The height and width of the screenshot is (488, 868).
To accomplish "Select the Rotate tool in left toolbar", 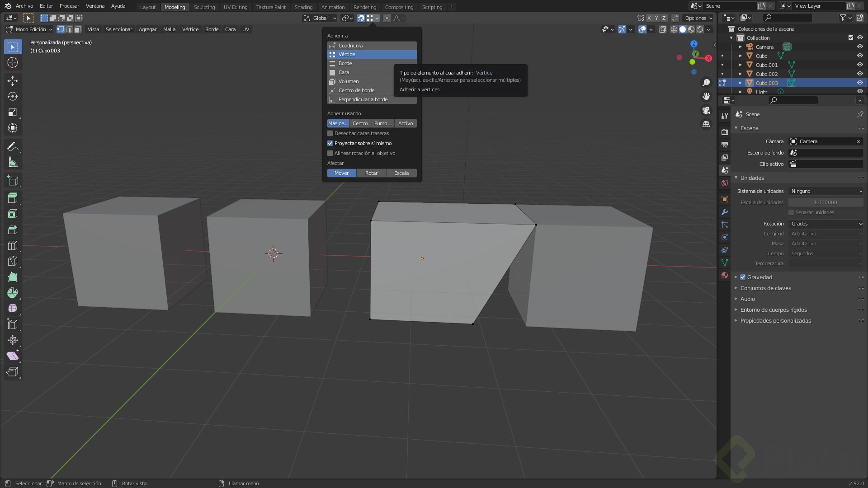I will (x=13, y=96).
